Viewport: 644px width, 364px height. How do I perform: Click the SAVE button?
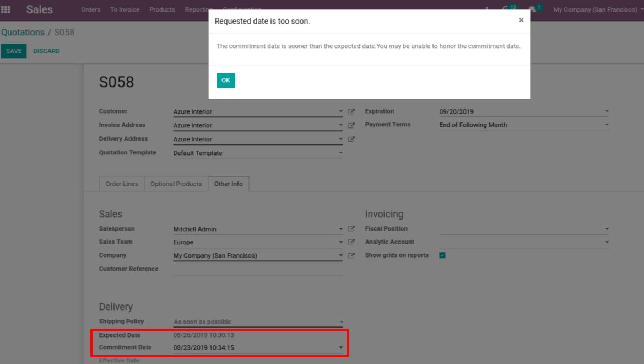14,51
